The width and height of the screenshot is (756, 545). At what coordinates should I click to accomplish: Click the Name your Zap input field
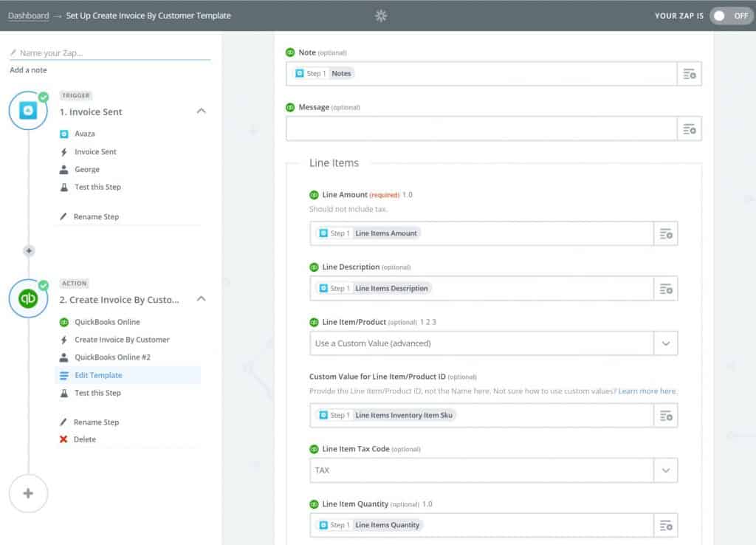111,53
